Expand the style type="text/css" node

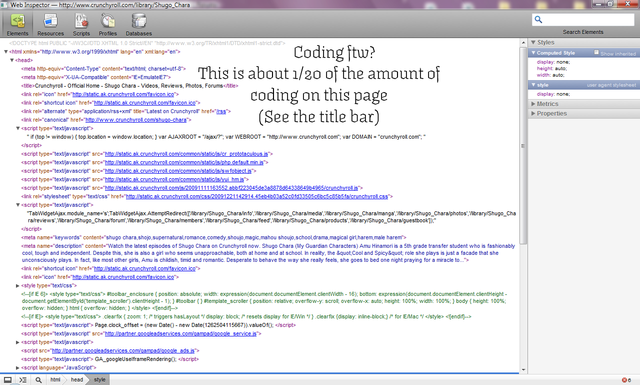[18, 286]
